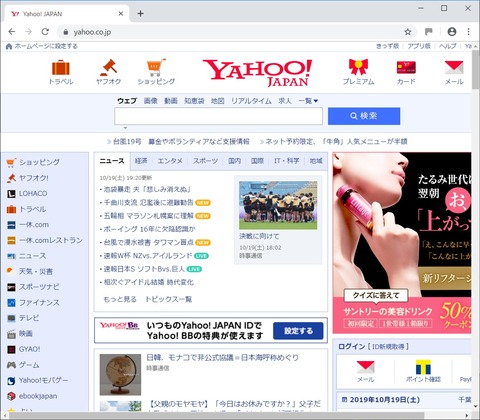Open the トピックス一覧 link
Image resolution: width=480 pixels, height=420 pixels.
coord(169,299)
